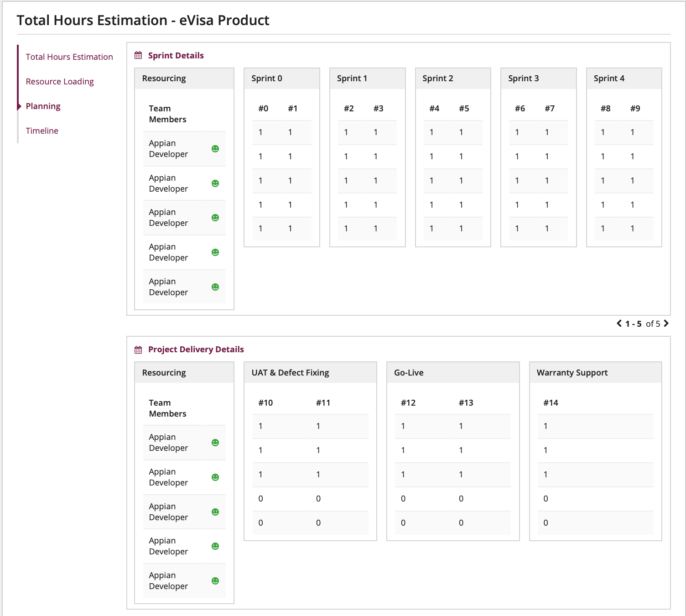Click the Sprint Details section heading
This screenshot has height=616, width=686.
pos(176,56)
